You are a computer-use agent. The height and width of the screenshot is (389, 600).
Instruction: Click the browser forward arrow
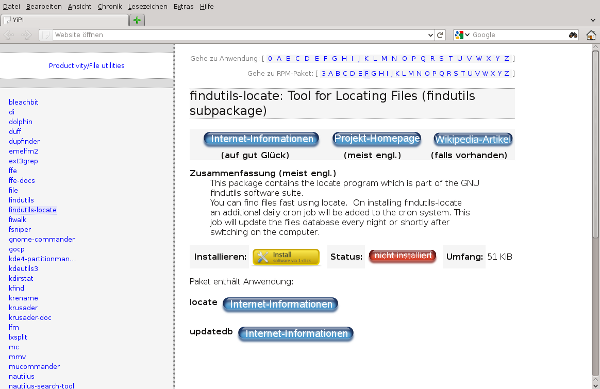pyautogui.click(x=26, y=35)
